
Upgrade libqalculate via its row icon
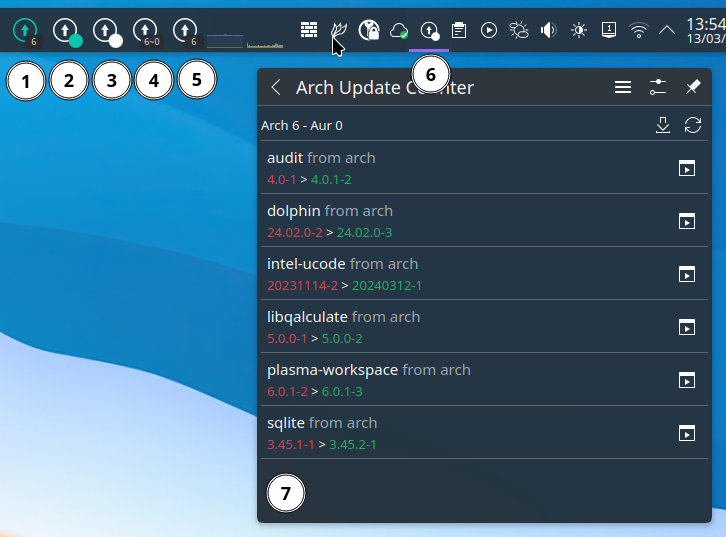pyautogui.click(x=687, y=327)
